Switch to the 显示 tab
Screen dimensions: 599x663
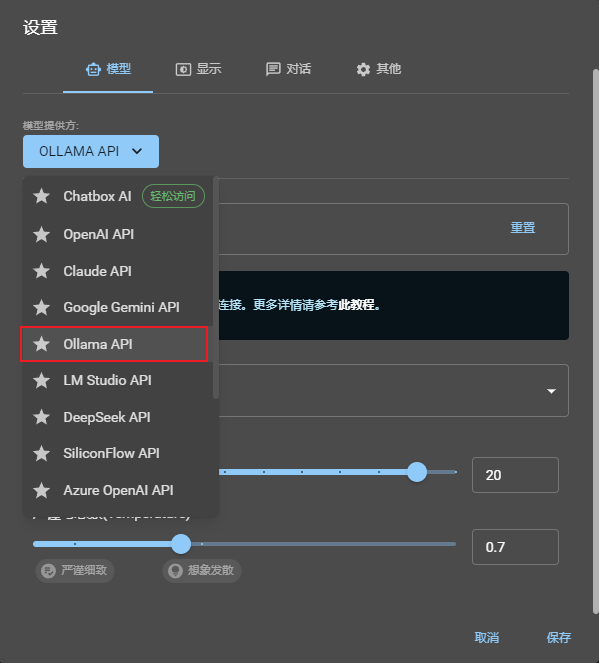[x=198, y=69]
